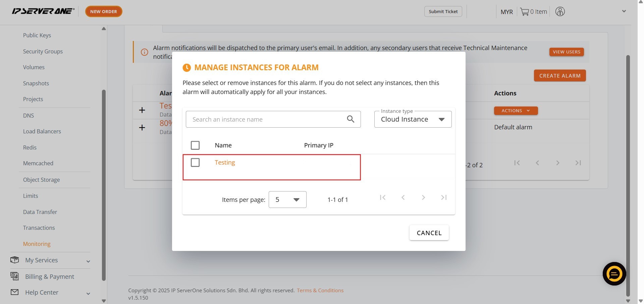Open the shopping cart icon

[524, 12]
